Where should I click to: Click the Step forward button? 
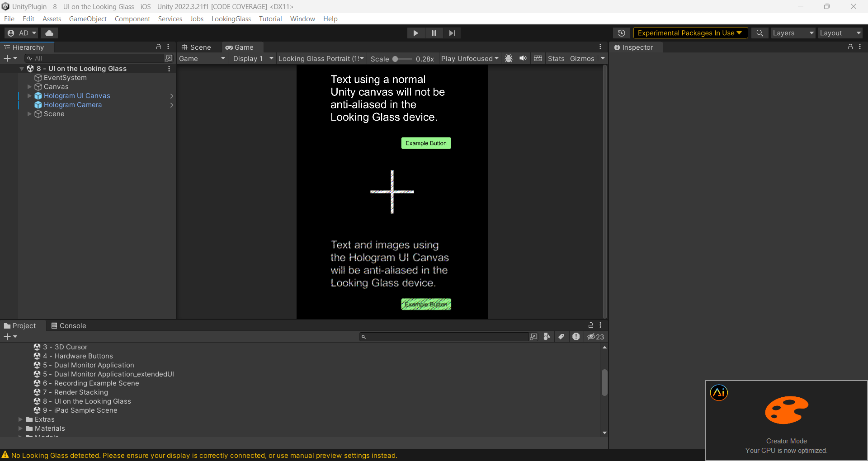point(452,33)
